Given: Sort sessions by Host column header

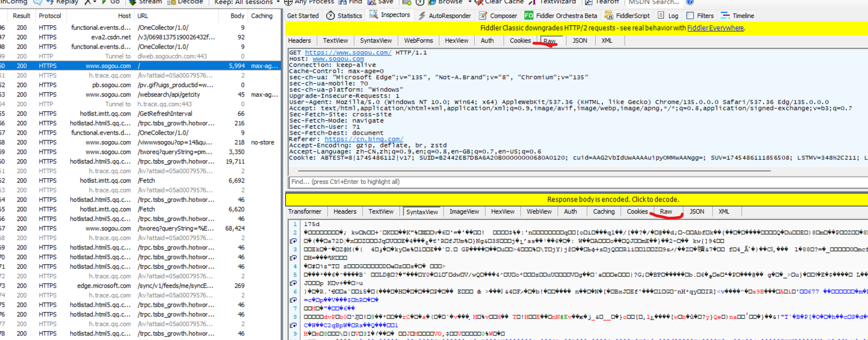Looking at the screenshot, I should (x=101, y=16).
